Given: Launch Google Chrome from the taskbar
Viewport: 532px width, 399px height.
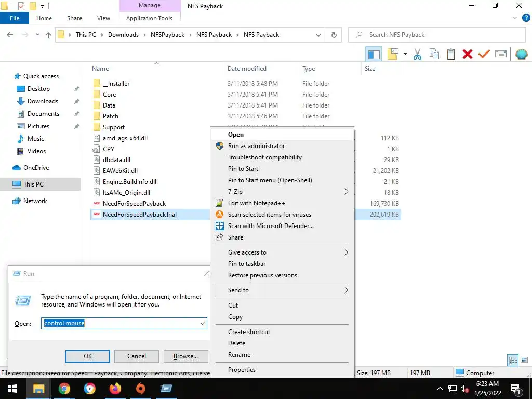Looking at the screenshot, I should 64,389.
